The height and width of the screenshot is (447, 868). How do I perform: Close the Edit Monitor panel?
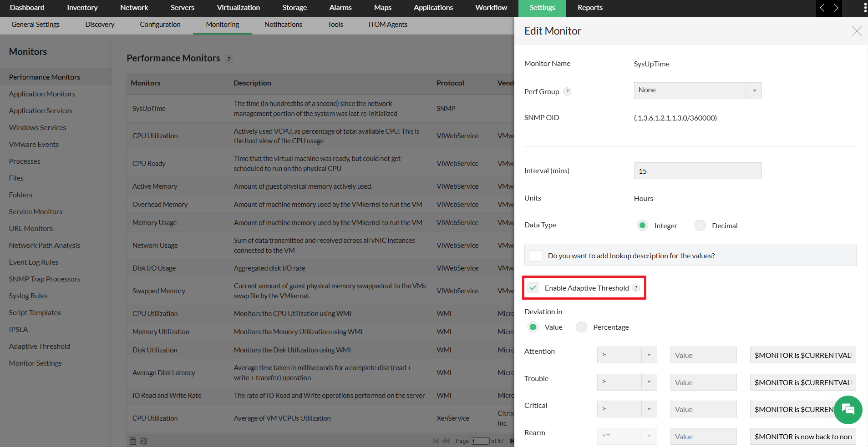[x=857, y=31]
